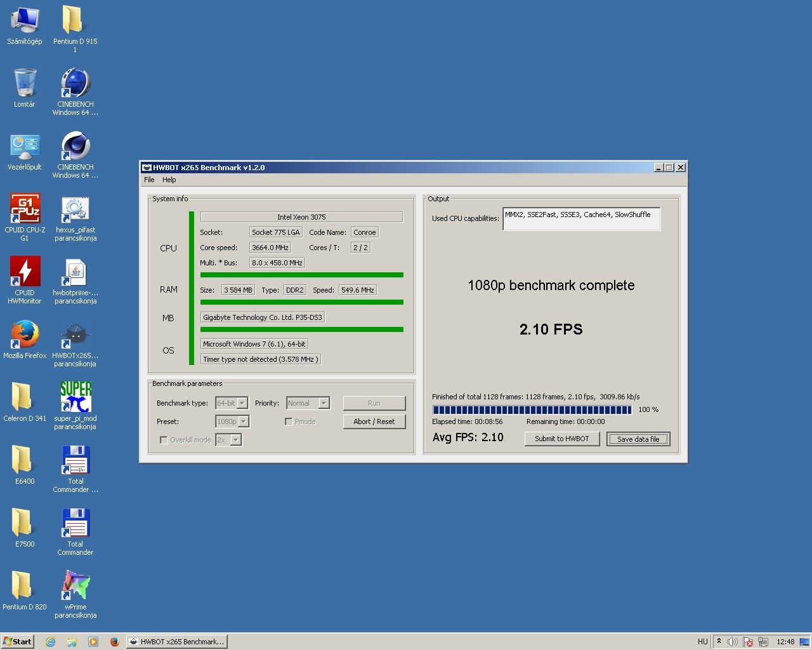The image size is (812, 650).
Task: Open the hwbotprime parancsikonja shortcut
Action: coord(75,281)
